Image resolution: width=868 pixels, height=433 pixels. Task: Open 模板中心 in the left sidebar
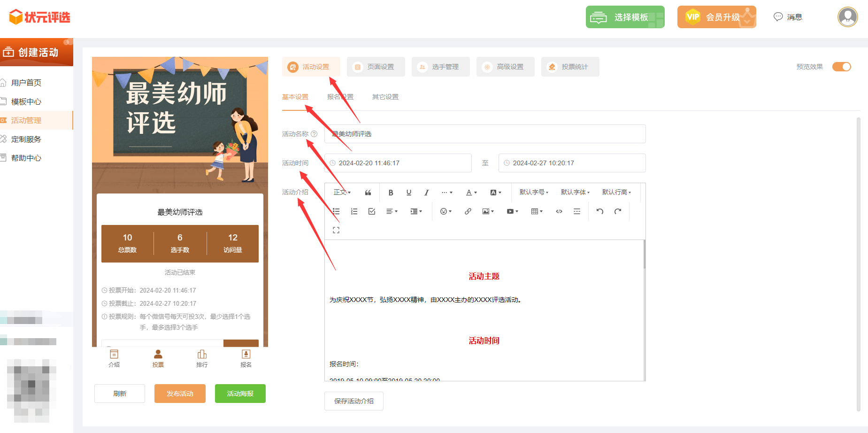tap(26, 101)
